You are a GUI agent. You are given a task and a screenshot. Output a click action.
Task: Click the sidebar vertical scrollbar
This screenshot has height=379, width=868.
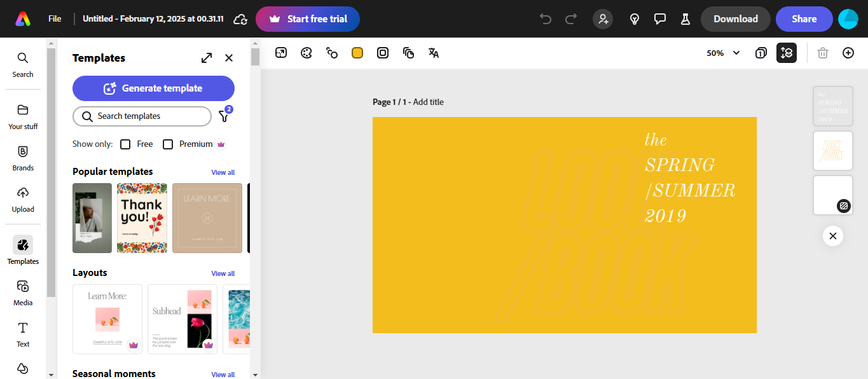pos(51,172)
